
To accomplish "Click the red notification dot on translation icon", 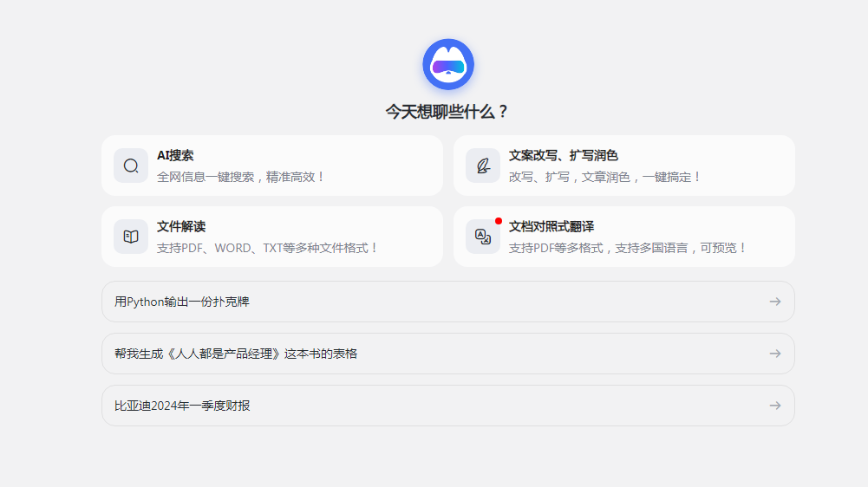I will pos(499,221).
